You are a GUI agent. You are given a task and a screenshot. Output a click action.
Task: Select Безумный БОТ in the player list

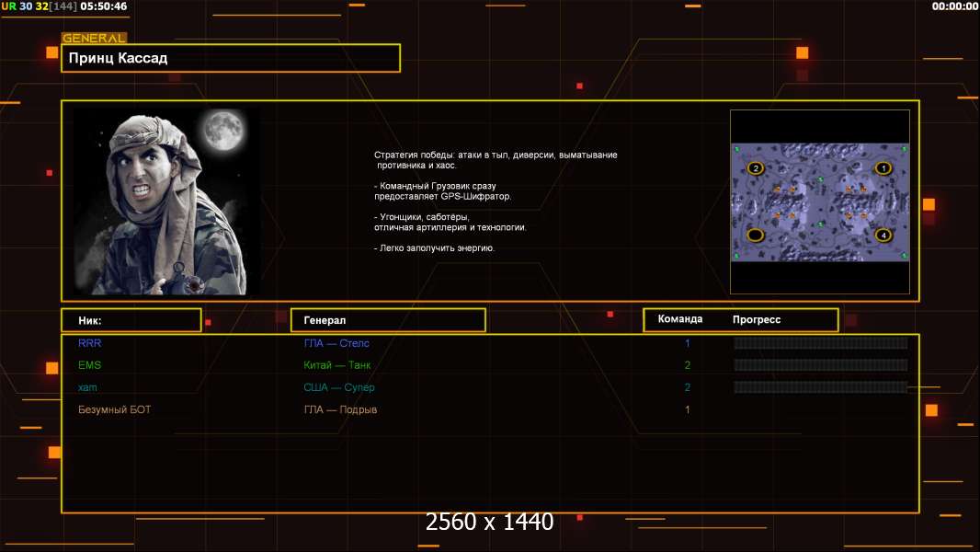[115, 409]
